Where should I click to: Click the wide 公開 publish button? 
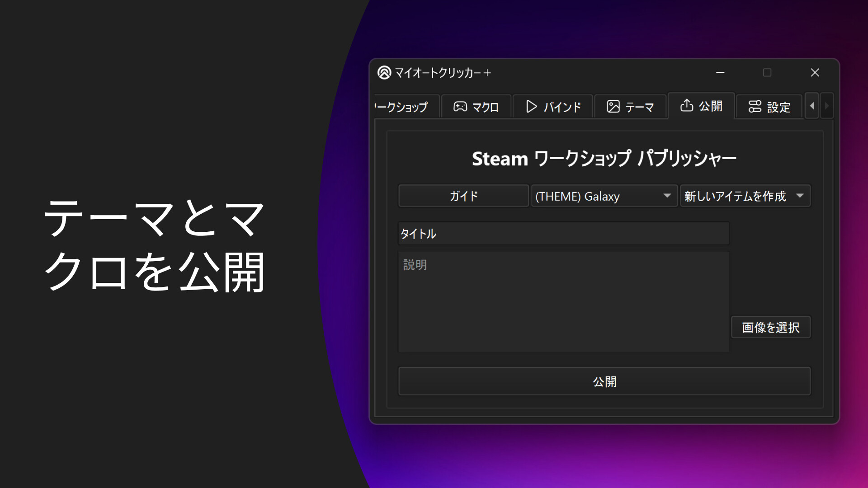pyautogui.click(x=604, y=382)
